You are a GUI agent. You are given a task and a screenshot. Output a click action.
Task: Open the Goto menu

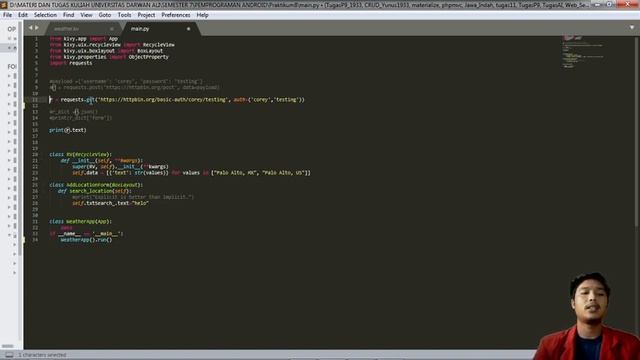tap(105, 15)
